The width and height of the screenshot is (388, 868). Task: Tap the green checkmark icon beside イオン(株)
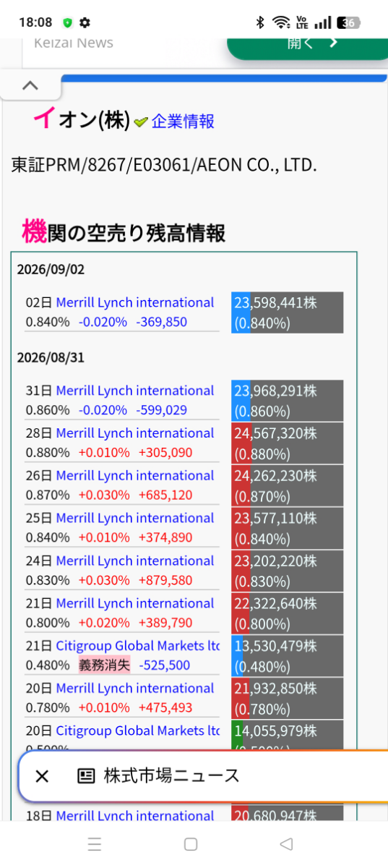click(141, 122)
